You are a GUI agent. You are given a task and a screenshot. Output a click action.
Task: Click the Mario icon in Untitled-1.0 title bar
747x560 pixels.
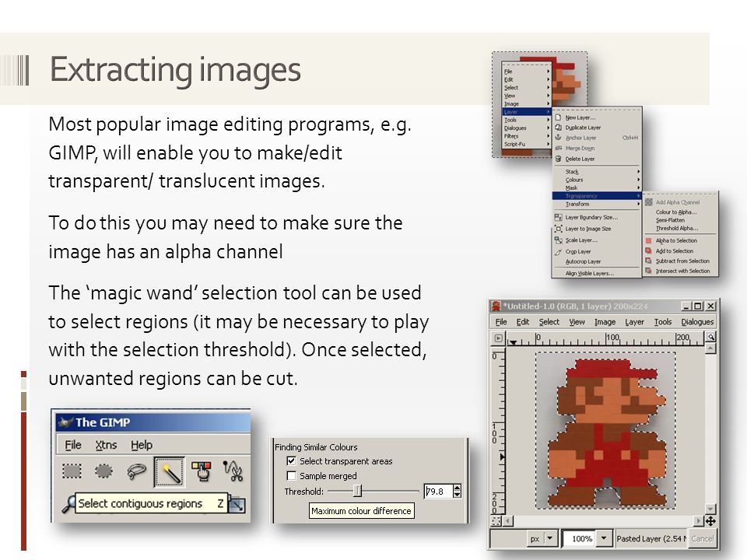[496, 306]
